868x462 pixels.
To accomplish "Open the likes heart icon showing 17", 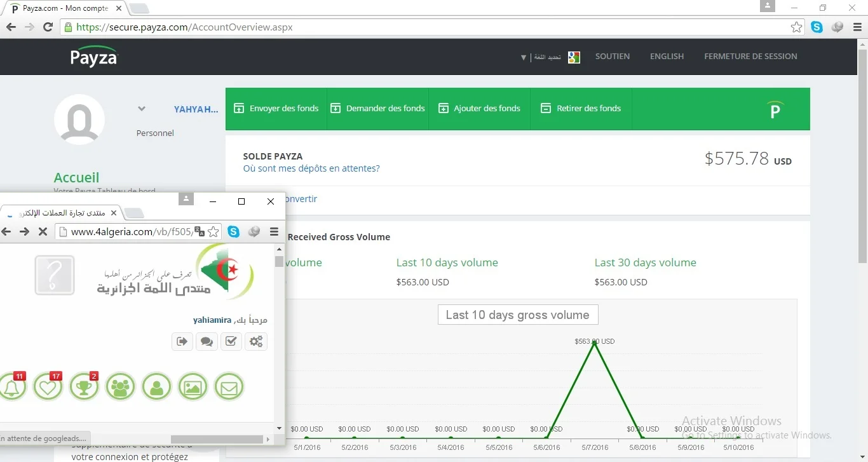I will (48, 386).
